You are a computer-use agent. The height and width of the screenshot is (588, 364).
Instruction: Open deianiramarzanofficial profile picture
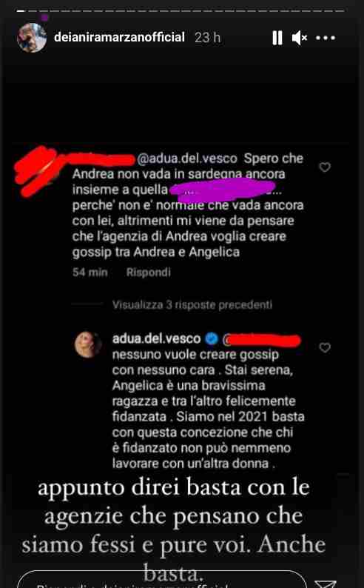(x=32, y=38)
